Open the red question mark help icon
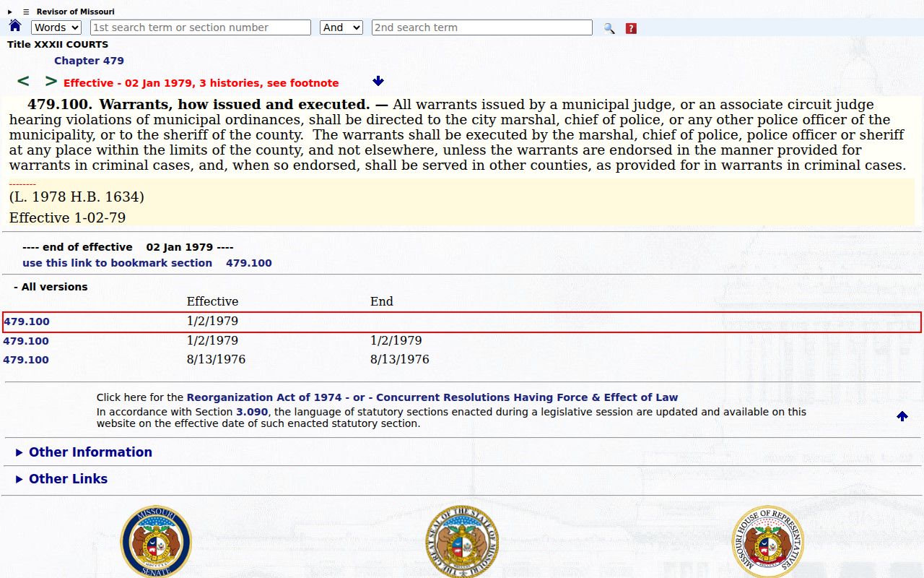Image resolution: width=924 pixels, height=578 pixels. click(631, 28)
